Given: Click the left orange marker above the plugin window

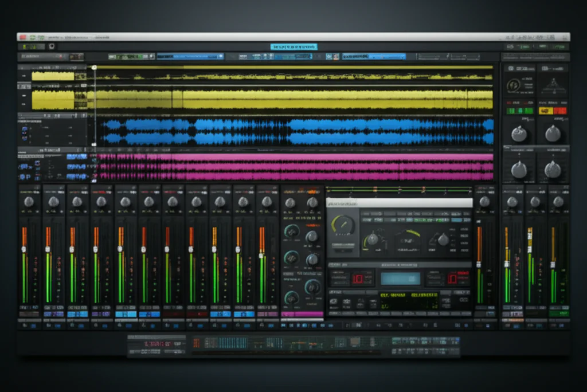Looking at the screenshot, I should click(375, 190).
